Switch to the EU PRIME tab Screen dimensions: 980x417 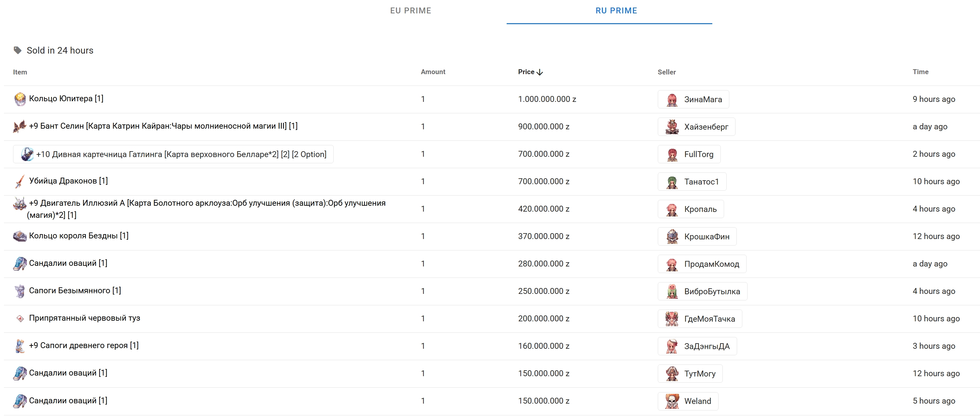pyautogui.click(x=410, y=11)
